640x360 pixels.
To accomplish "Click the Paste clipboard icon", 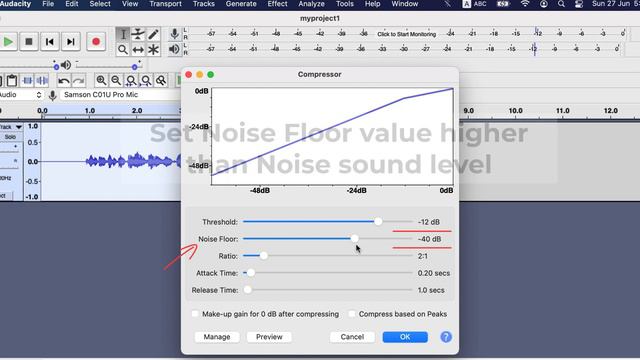I will [x=12, y=80].
